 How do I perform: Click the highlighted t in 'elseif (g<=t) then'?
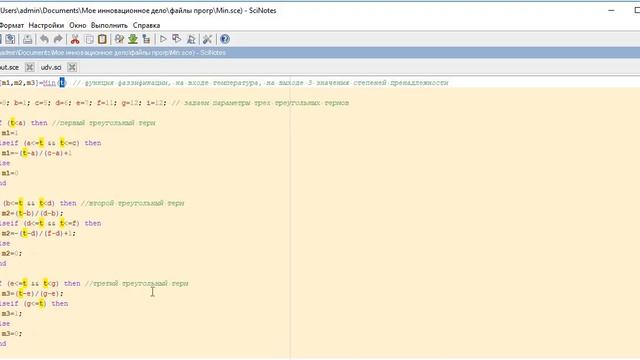[x=42, y=303]
